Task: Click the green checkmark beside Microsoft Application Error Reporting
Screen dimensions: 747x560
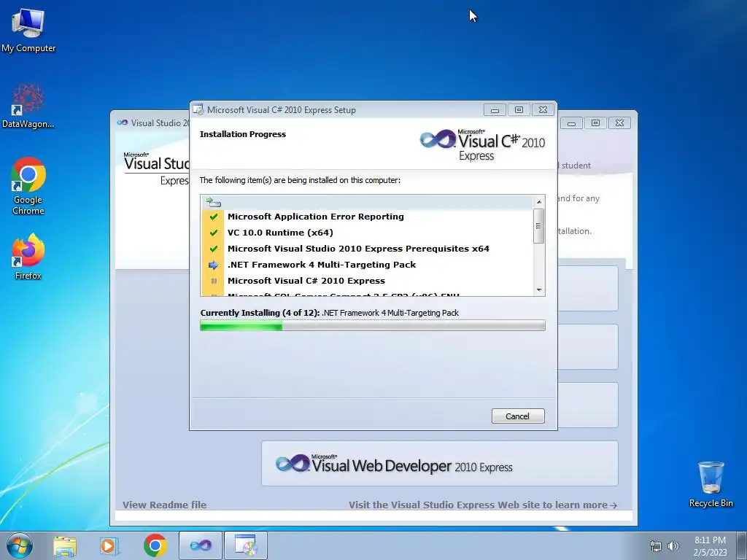Action: pyautogui.click(x=214, y=217)
